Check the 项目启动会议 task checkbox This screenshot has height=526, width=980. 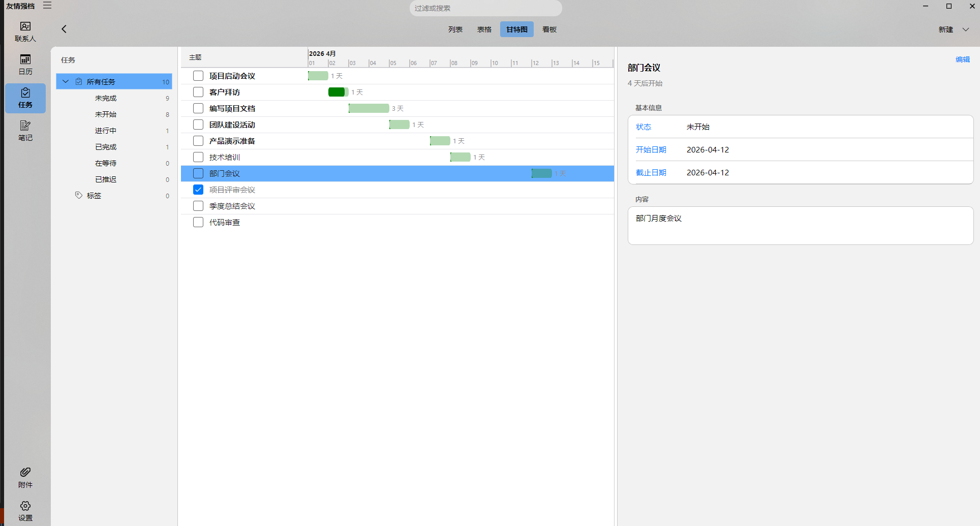(198, 76)
